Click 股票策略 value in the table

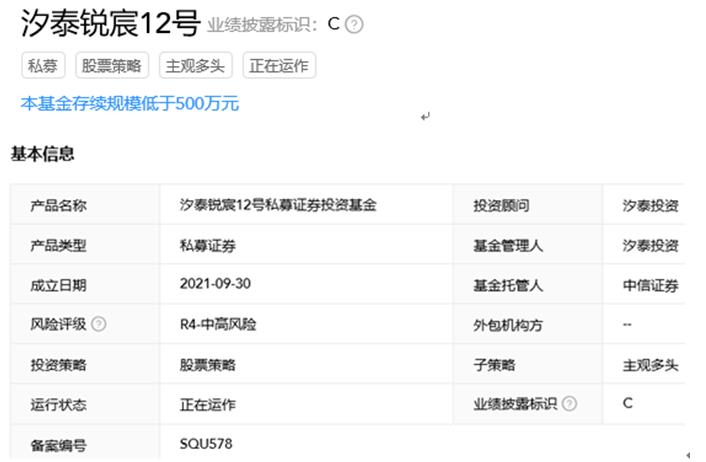pyautogui.click(x=208, y=364)
